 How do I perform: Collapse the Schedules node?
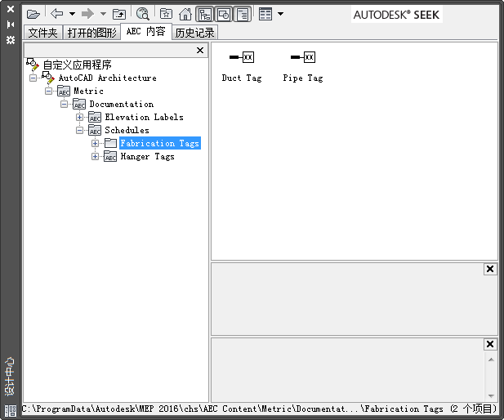tap(79, 130)
